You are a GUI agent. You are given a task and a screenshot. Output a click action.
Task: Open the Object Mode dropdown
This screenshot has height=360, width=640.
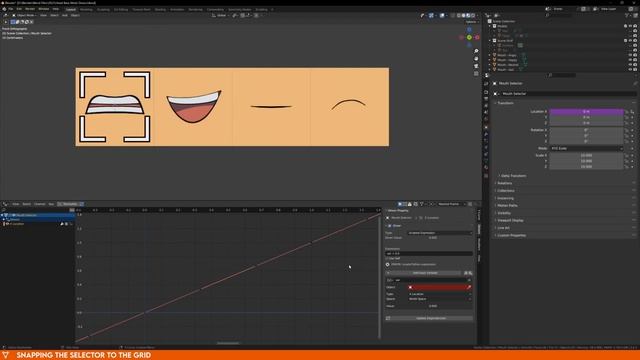24,16
